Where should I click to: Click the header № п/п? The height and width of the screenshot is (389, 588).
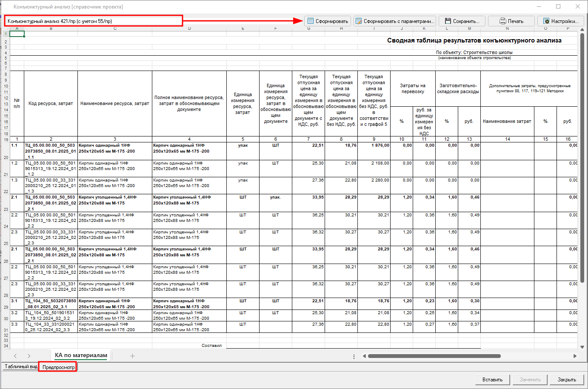[17, 103]
